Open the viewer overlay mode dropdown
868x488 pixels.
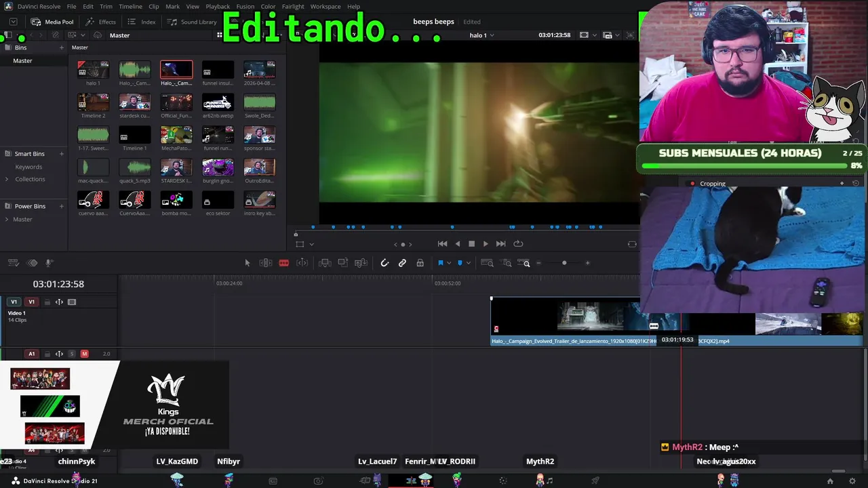point(311,244)
